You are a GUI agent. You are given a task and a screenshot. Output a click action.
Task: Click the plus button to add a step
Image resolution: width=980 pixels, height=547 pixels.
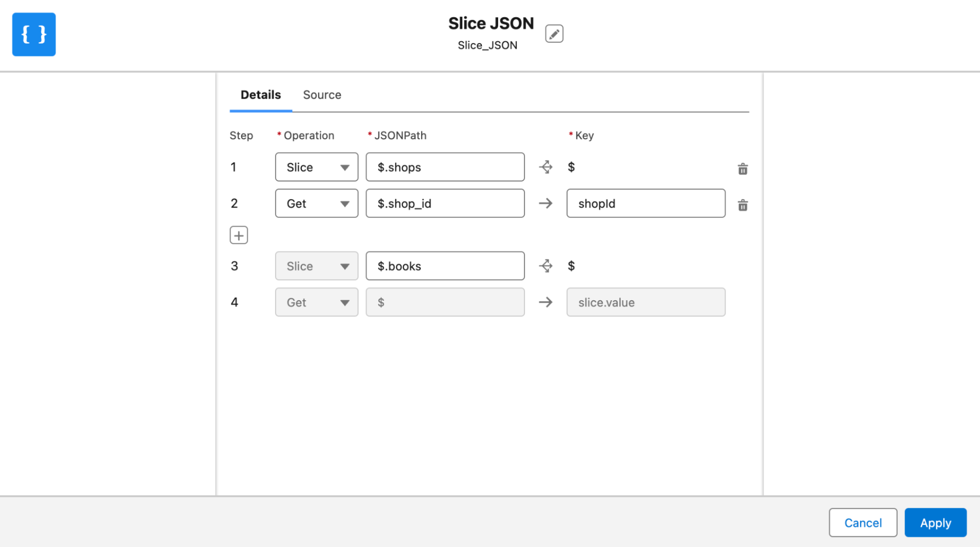[x=239, y=235]
